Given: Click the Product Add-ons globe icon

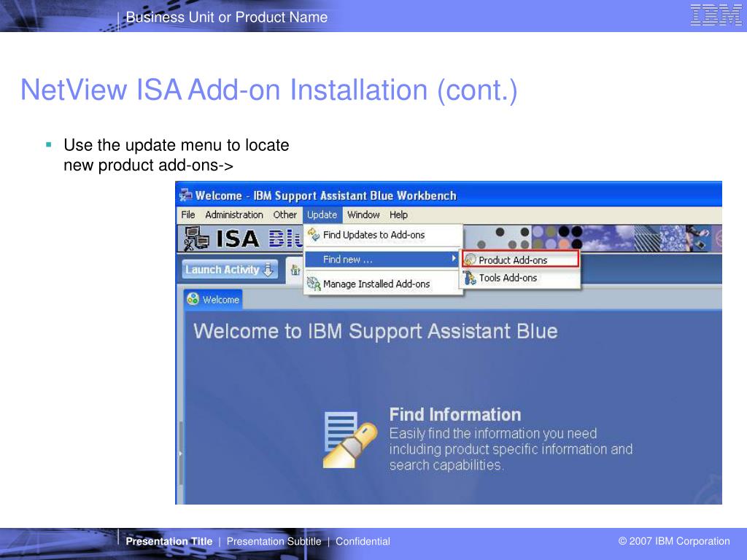Looking at the screenshot, I should click(x=470, y=260).
